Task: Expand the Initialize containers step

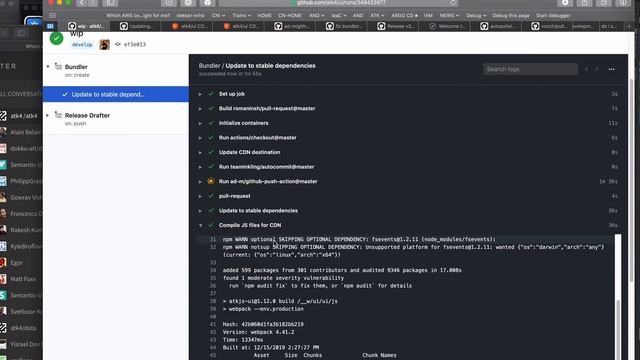Action: [x=200, y=123]
